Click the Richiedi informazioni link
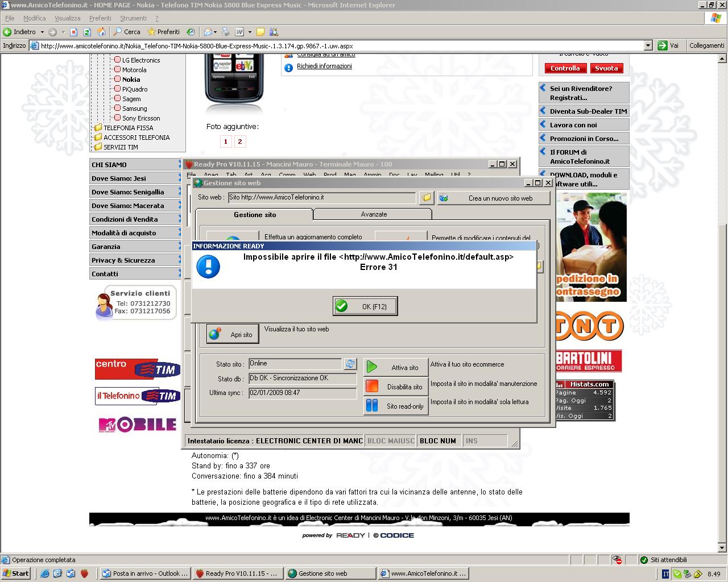 click(x=324, y=66)
